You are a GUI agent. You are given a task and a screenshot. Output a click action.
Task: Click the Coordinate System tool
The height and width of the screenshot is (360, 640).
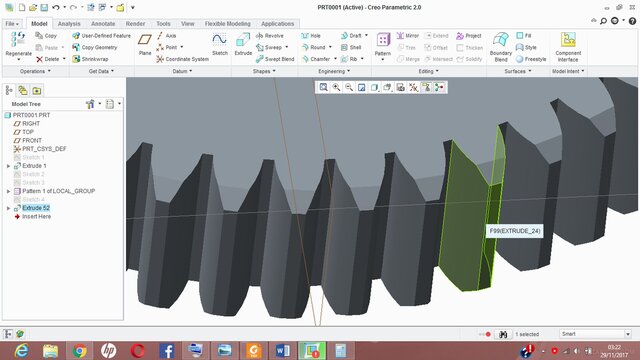[182, 59]
